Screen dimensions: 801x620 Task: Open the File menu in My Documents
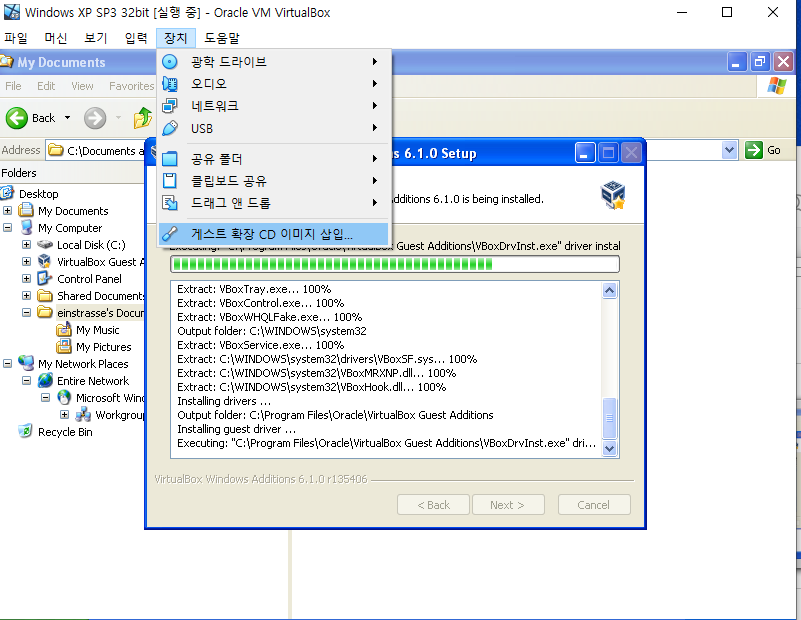click(13, 86)
